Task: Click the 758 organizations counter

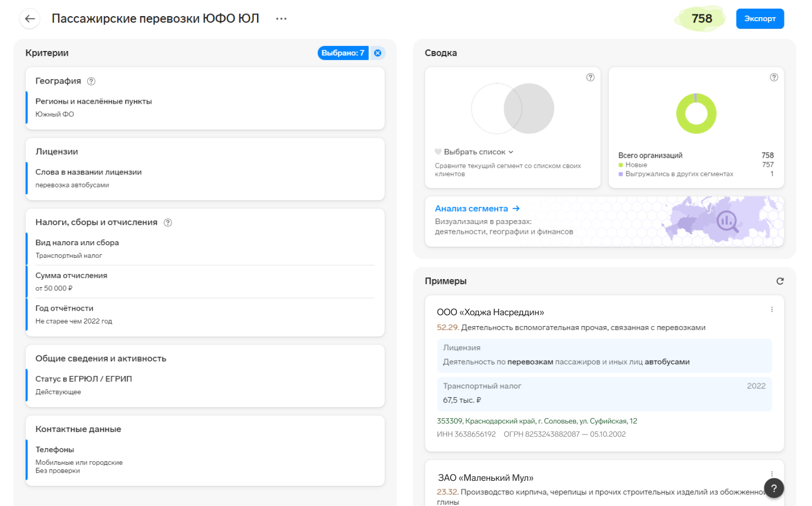Action: pyautogui.click(x=701, y=19)
